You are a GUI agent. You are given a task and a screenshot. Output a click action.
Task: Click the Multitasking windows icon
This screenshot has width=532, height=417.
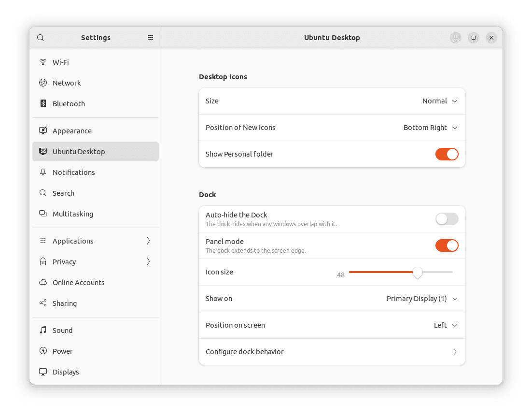[43, 214]
